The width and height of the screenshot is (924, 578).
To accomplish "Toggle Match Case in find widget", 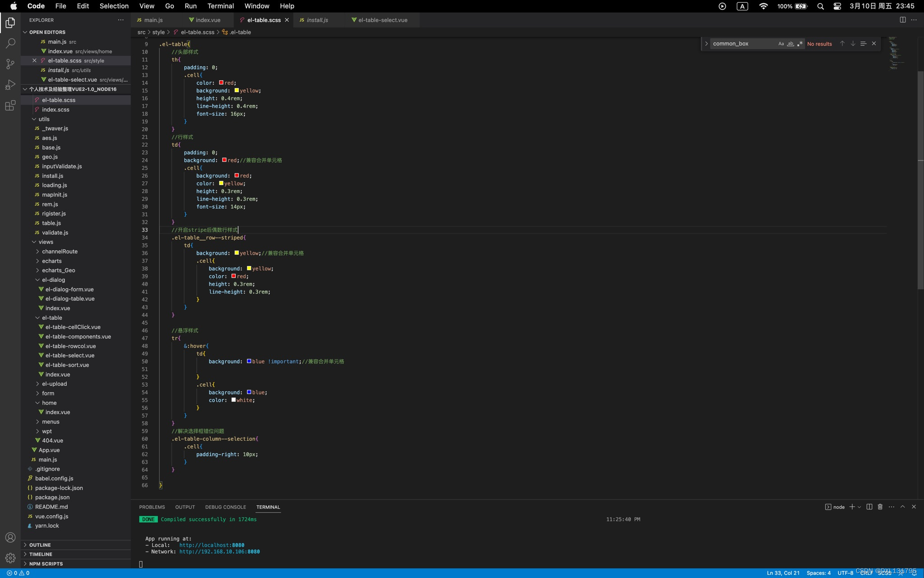I will click(781, 44).
